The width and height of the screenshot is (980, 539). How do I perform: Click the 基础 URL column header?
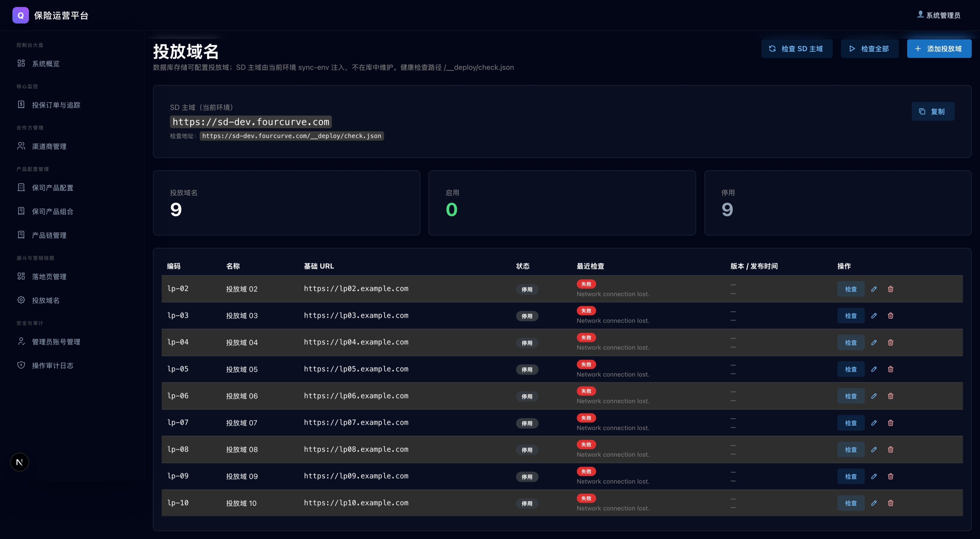[319, 266]
